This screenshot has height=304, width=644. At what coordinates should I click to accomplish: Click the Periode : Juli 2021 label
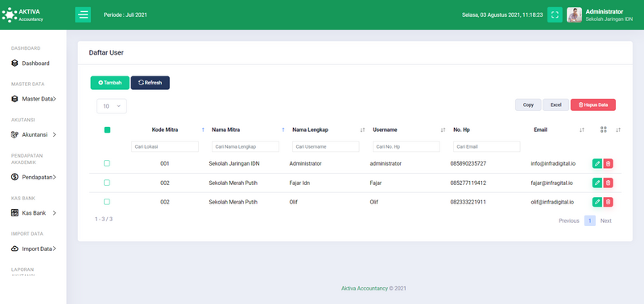pyautogui.click(x=126, y=14)
